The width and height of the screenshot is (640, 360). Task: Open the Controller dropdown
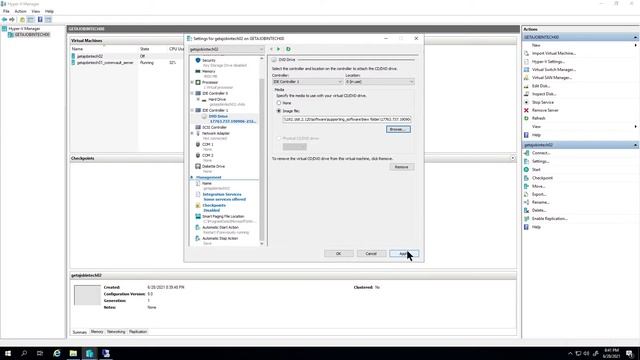pyautogui.click(x=307, y=82)
